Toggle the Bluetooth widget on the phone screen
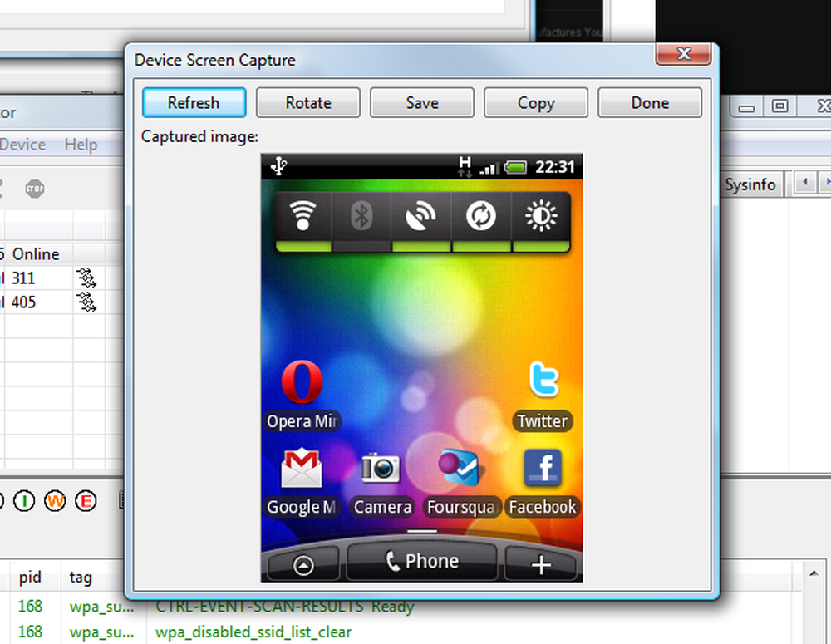831x644 pixels. pos(362,222)
